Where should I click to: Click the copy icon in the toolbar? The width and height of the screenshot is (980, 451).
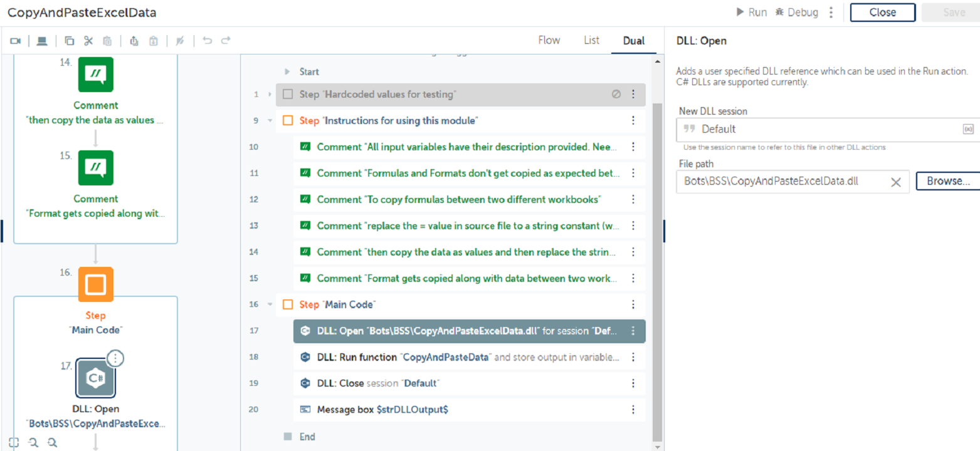(x=70, y=41)
